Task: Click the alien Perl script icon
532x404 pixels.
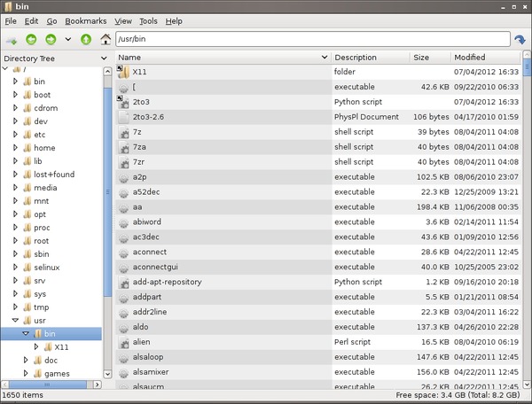Action: (x=124, y=341)
